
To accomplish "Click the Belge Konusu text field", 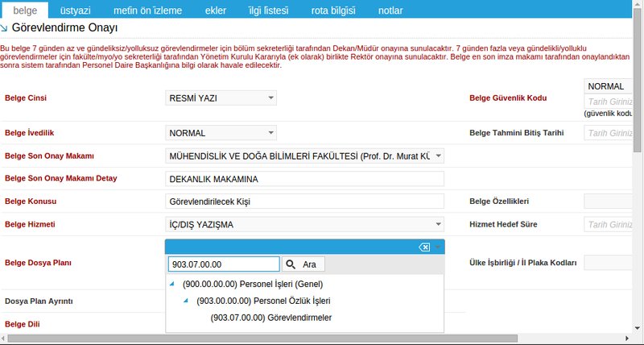I will 304,201.
